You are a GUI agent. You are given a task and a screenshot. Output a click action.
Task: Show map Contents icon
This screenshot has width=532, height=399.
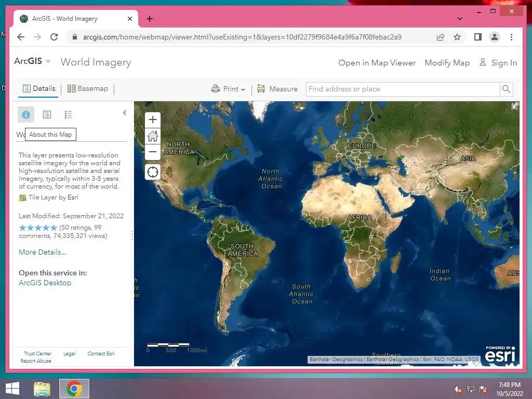pyautogui.click(x=47, y=115)
